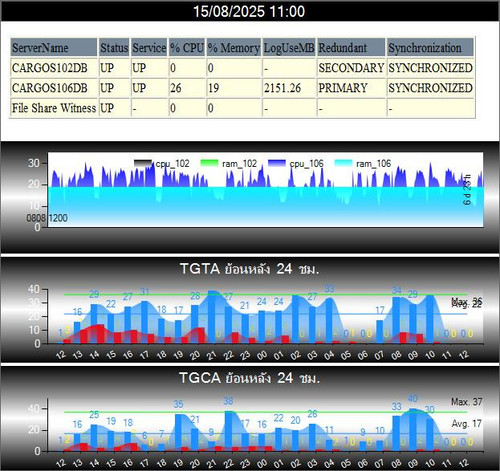Screen dimensions: 500x471
Task: Click the PRIMARY redundant cell
Action: point(351,88)
